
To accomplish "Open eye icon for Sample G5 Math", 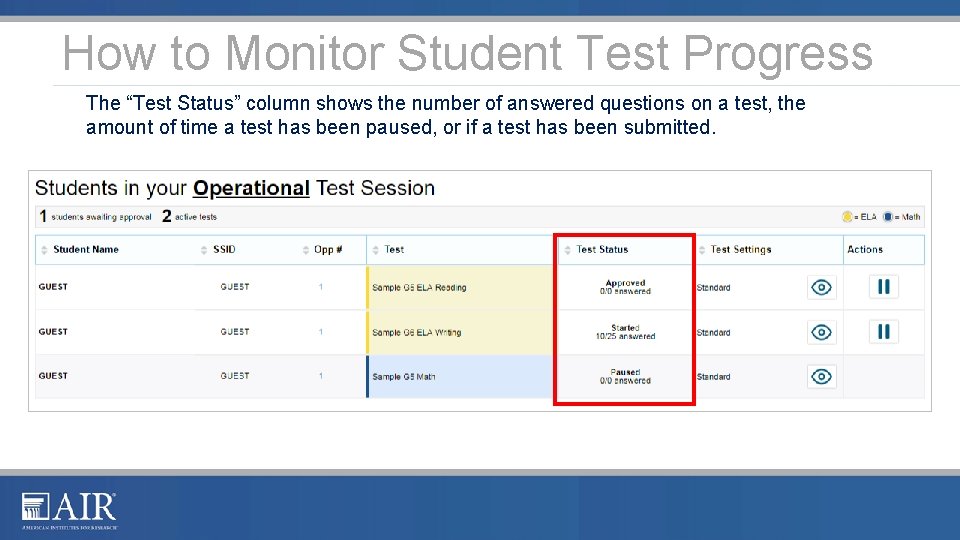I will [821, 376].
